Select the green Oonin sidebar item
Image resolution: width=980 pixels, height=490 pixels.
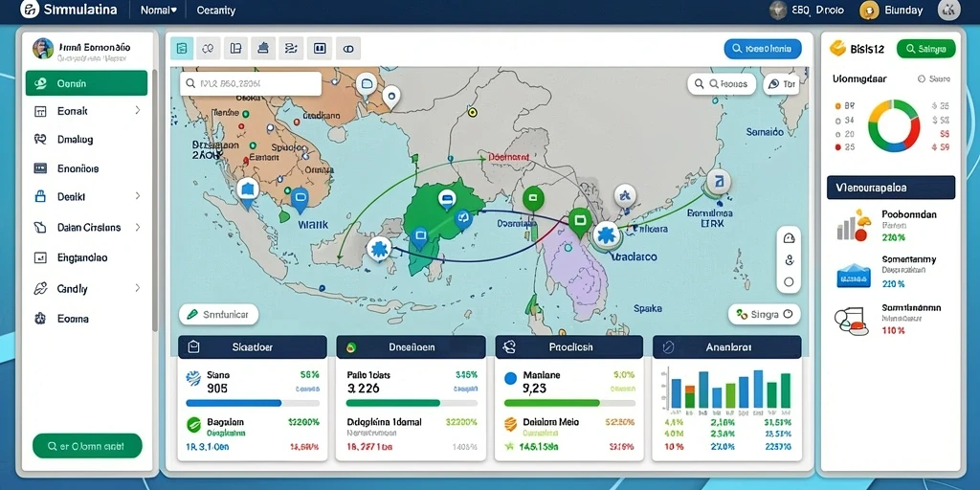[87, 83]
